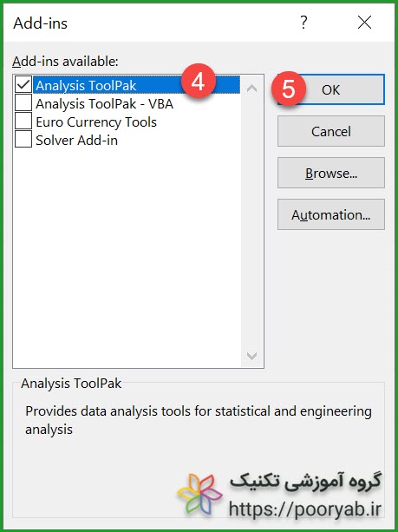Select the Euro Currency Tools list entry

pyautogui.click(x=96, y=122)
